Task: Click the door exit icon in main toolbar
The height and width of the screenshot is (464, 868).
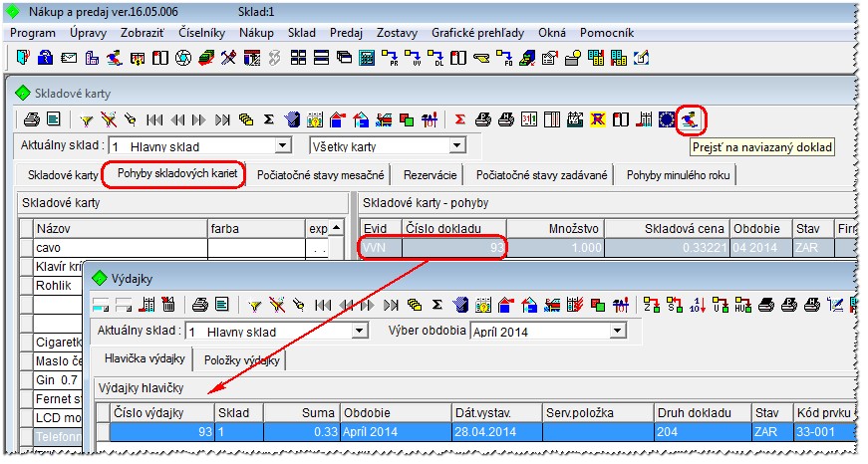Action: pos(23,58)
